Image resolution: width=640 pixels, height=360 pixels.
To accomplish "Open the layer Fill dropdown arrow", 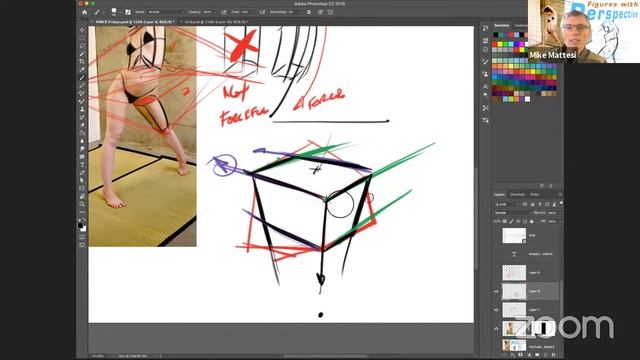I will tap(560, 221).
